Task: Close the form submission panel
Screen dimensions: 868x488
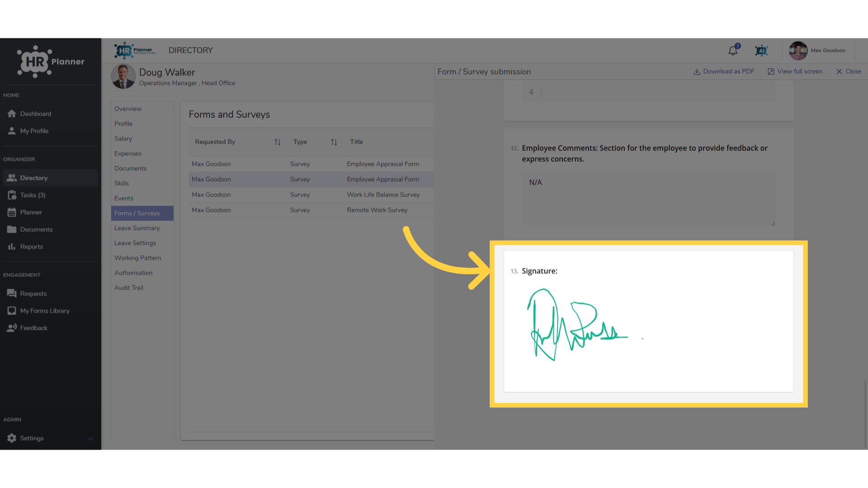Action: 849,71
